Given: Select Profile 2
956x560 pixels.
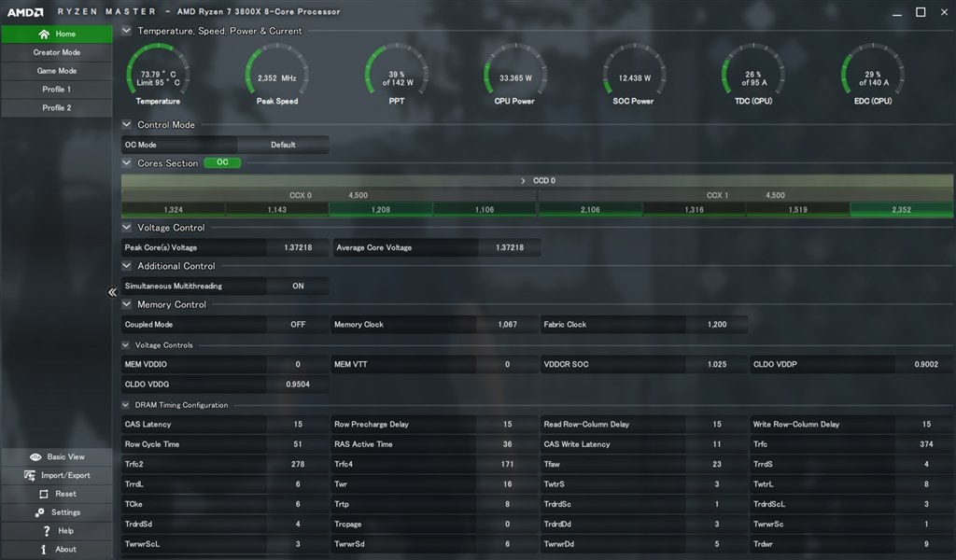Looking at the screenshot, I should coord(57,107).
